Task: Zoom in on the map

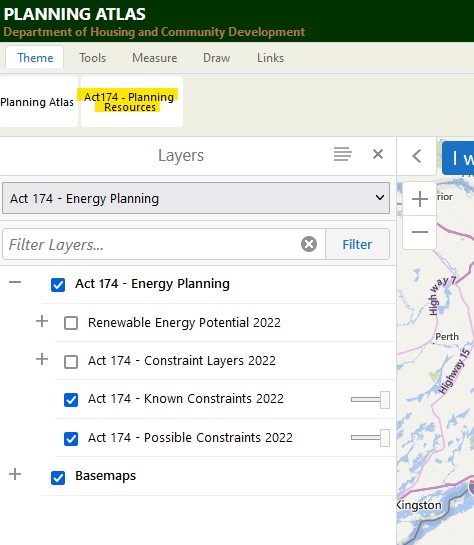Action: coord(420,199)
